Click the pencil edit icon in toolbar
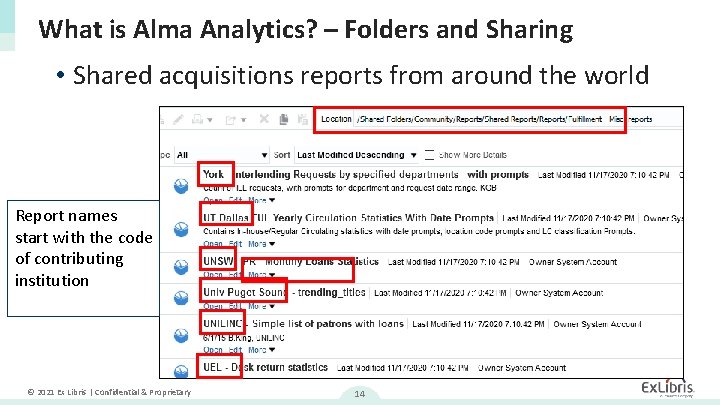Image resolution: width=720 pixels, height=405 pixels. click(x=178, y=120)
